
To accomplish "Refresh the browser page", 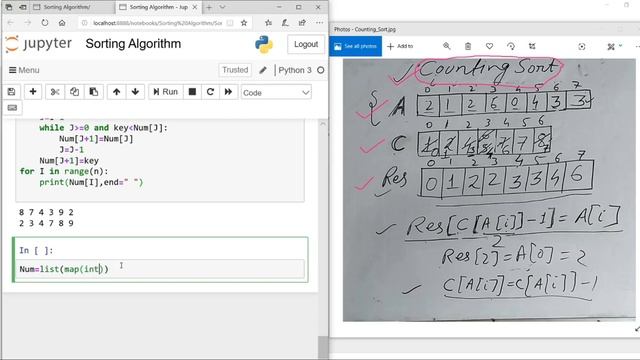I will [45, 23].
